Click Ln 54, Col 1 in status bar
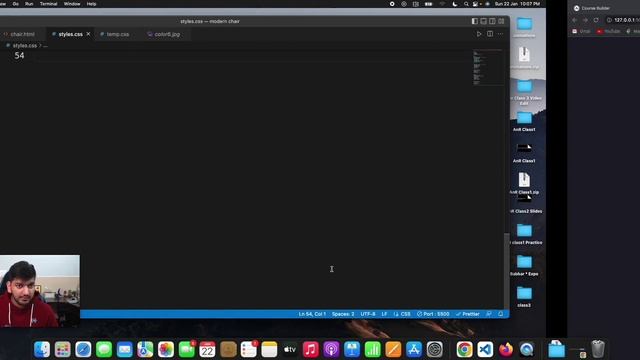 tap(312, 314)
